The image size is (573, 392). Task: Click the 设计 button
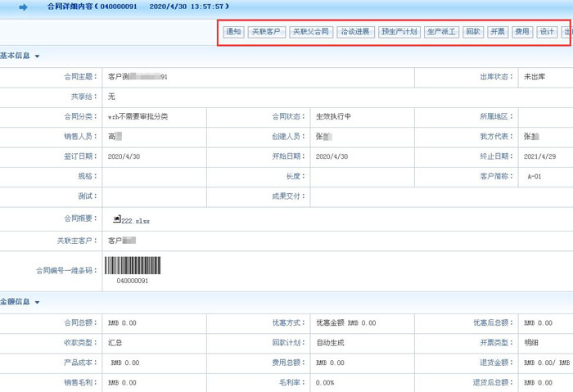546,33
